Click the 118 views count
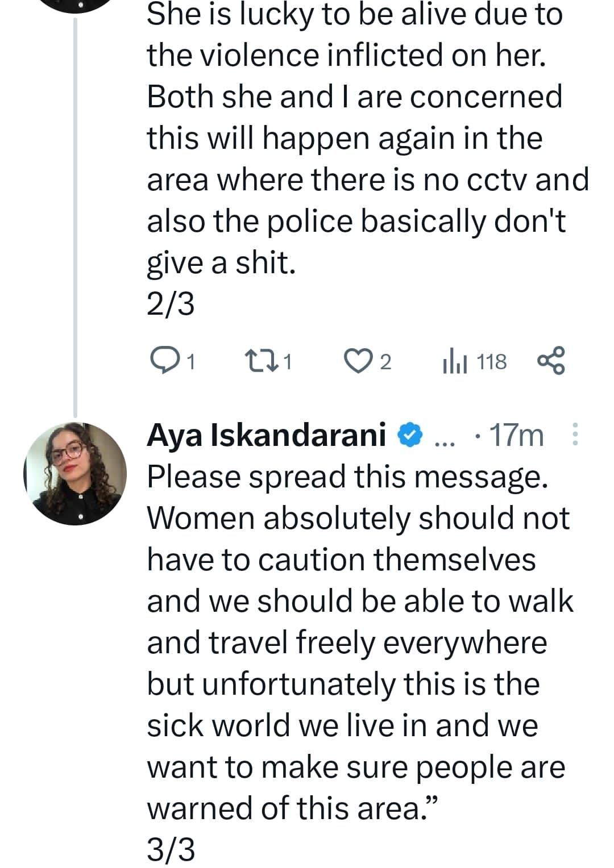614x868 pixels. (x=491, y=362)
